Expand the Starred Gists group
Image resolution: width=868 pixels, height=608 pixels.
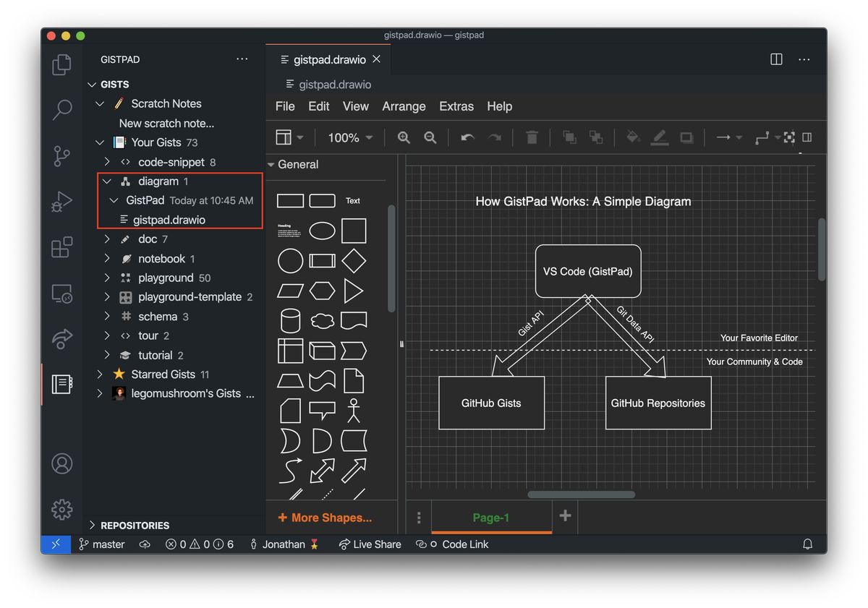tap(100, 374)
